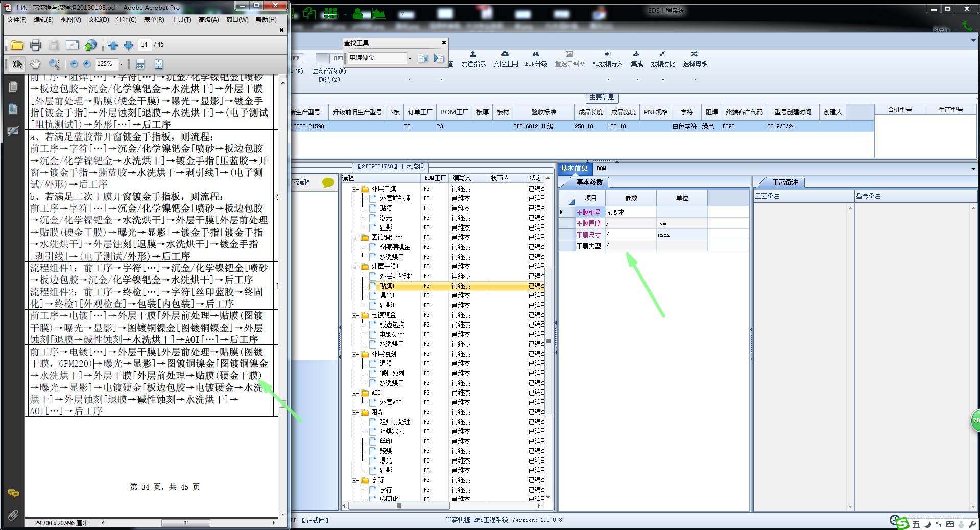Activate the text Select tool in Acrobat
The height and width of the screenshot is (530, 980).
[x=17, y=64]
